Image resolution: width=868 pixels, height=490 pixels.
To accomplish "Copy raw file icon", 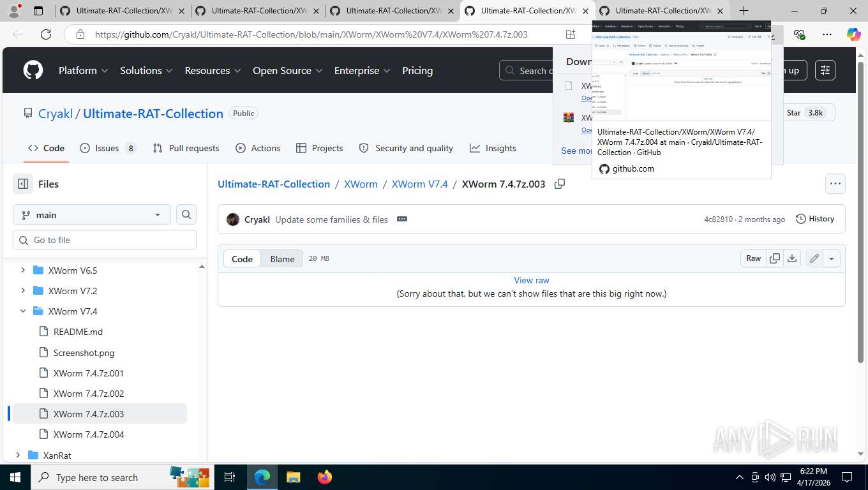I will click(x=775, y=258).
